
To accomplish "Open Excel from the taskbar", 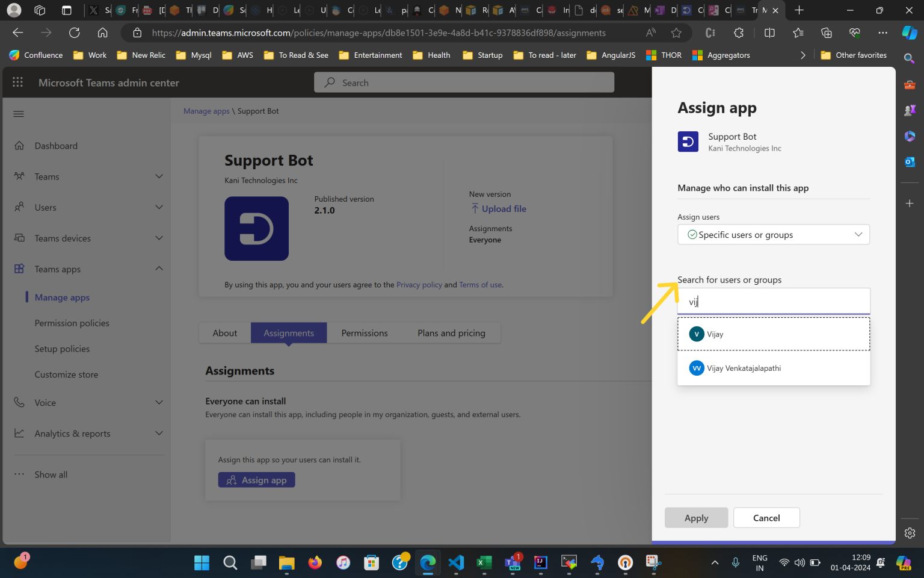I will pos(484,562).
